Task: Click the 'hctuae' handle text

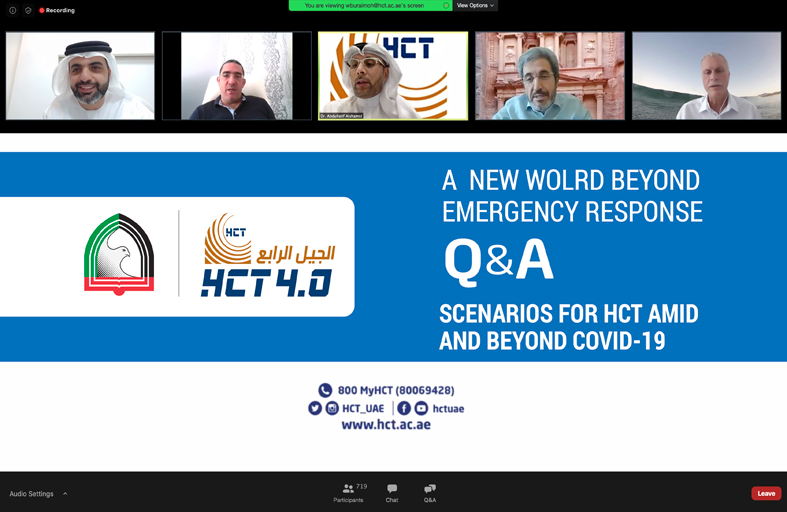Action: [448, 409]
